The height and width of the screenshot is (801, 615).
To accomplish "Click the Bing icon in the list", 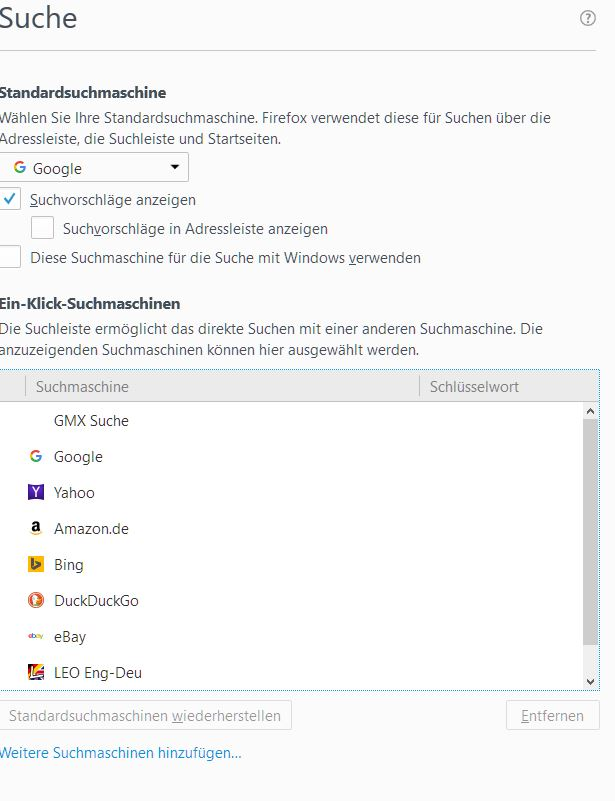I will pyautogui.click(x=36, y=564).
